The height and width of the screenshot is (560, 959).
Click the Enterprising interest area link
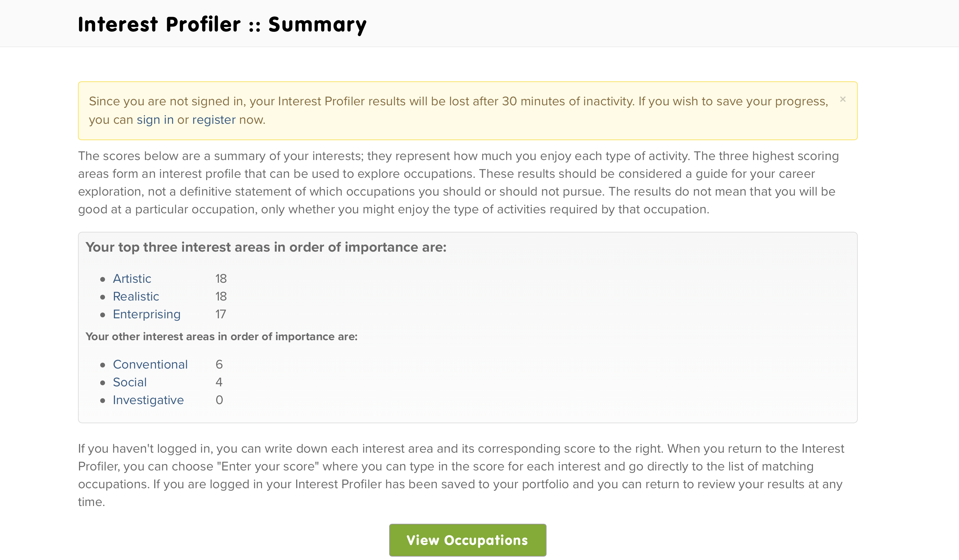point(146,314)
